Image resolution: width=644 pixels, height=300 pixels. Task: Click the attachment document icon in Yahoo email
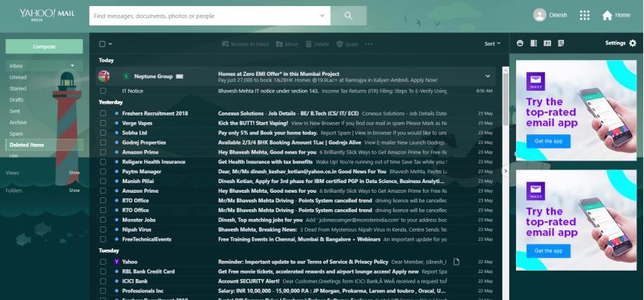456,262
